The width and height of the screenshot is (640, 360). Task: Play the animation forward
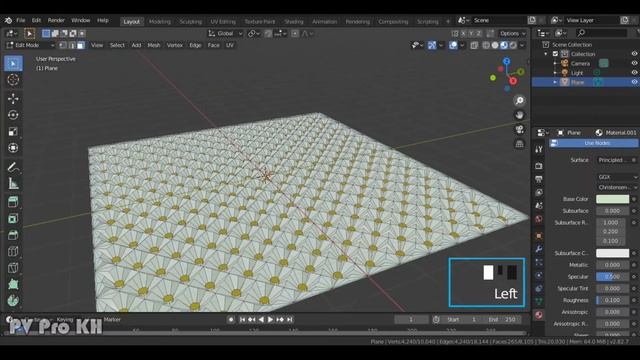270,320
